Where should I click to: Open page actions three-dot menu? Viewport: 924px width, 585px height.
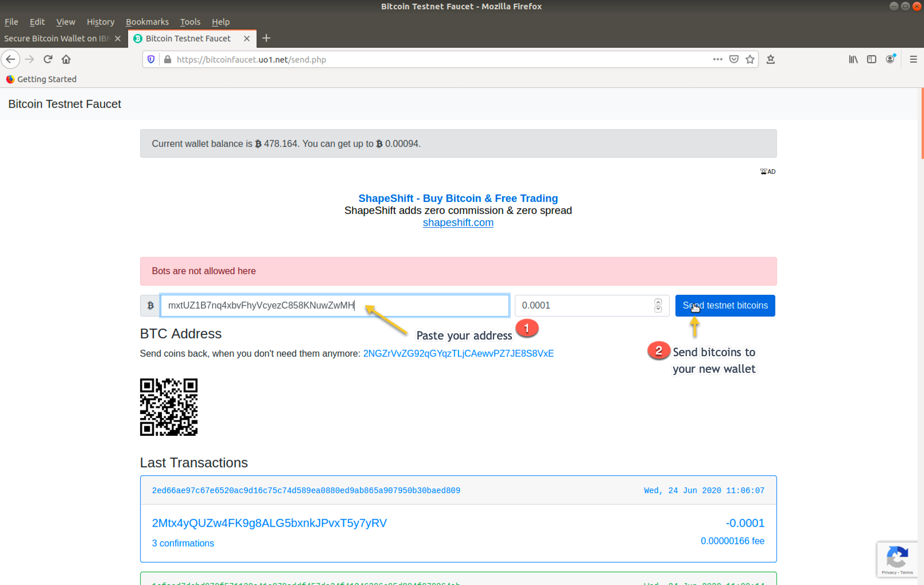(x=717, y=59)
